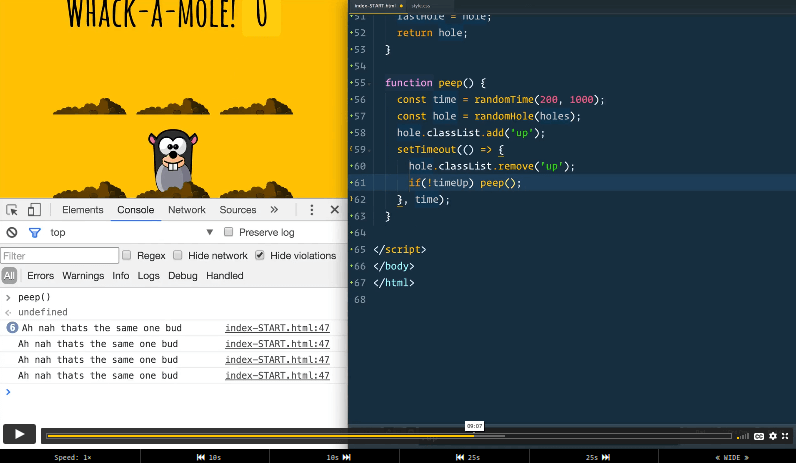Filter console to Logs

[x=148, y=276]
